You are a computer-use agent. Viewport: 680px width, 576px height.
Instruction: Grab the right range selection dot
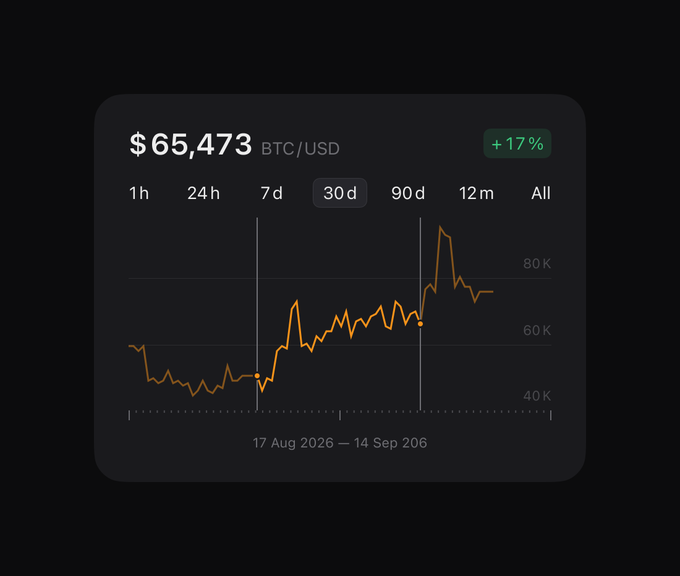click(420, 324)
